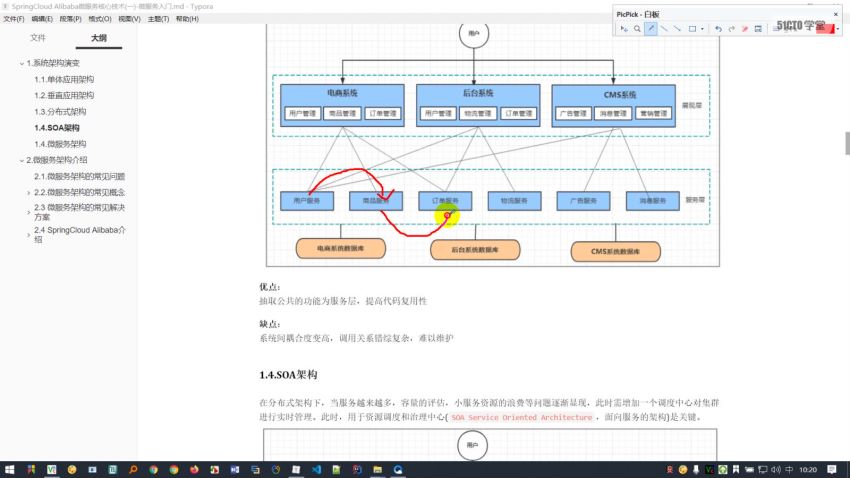Open the Firefox browser from taskbar
The height and width of the screenshot is (478, 850).
tap(194, 469)
